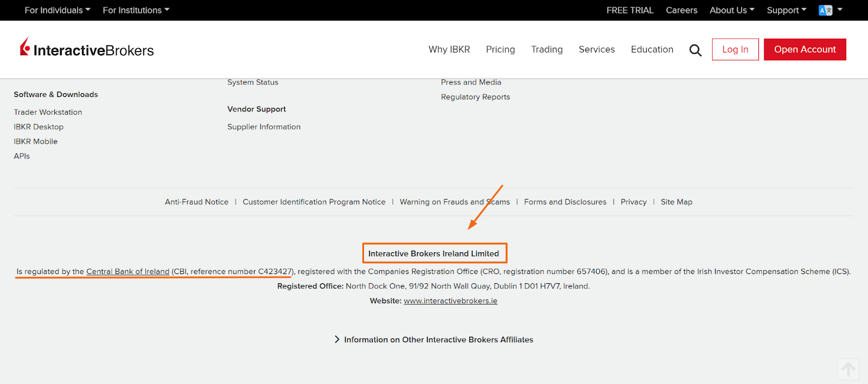The height and width of the screenshot is (384, 868).
Task: Click the Log In button
Action: tap(735, 49)
